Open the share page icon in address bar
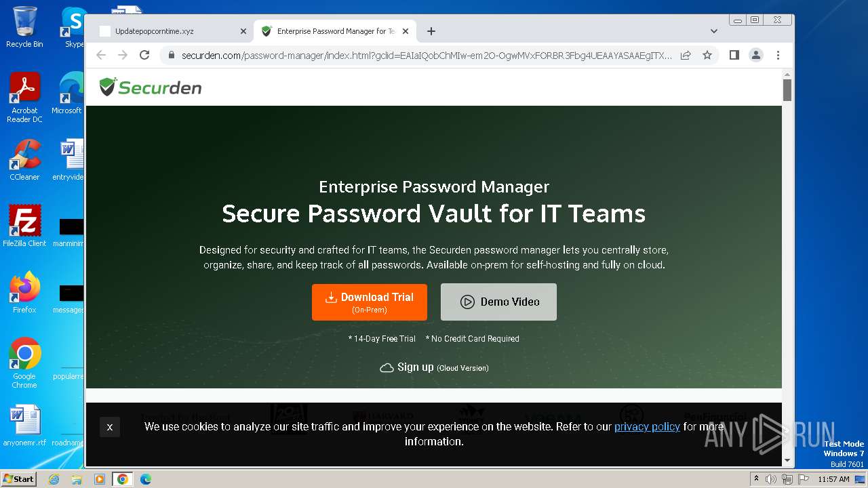The width and height of the screenshot is (868, 488). [x=686, y=55]
